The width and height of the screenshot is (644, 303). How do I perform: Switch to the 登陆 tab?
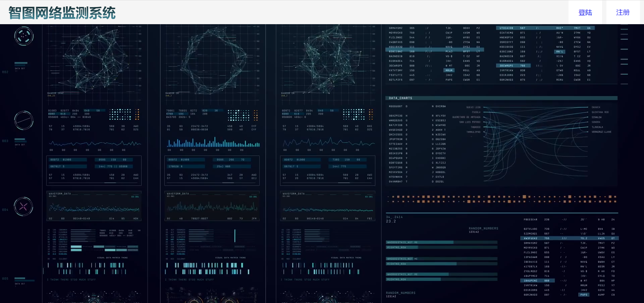[x=585, y=12]
